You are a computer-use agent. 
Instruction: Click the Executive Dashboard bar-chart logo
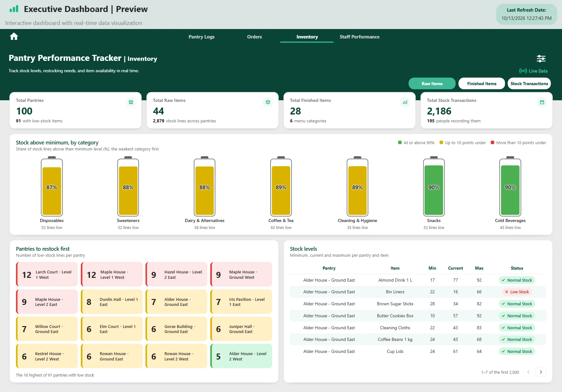pos(14,9)
